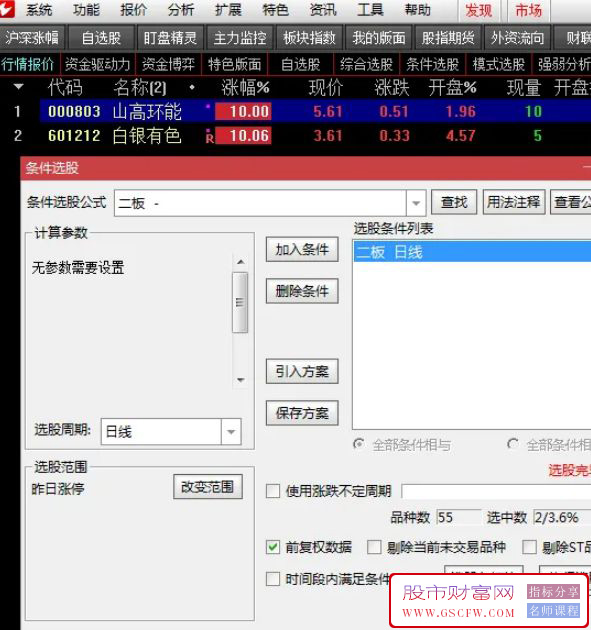Click the 保存方案 button
This screenshot has width=591, height=630.
click(302, 413)
